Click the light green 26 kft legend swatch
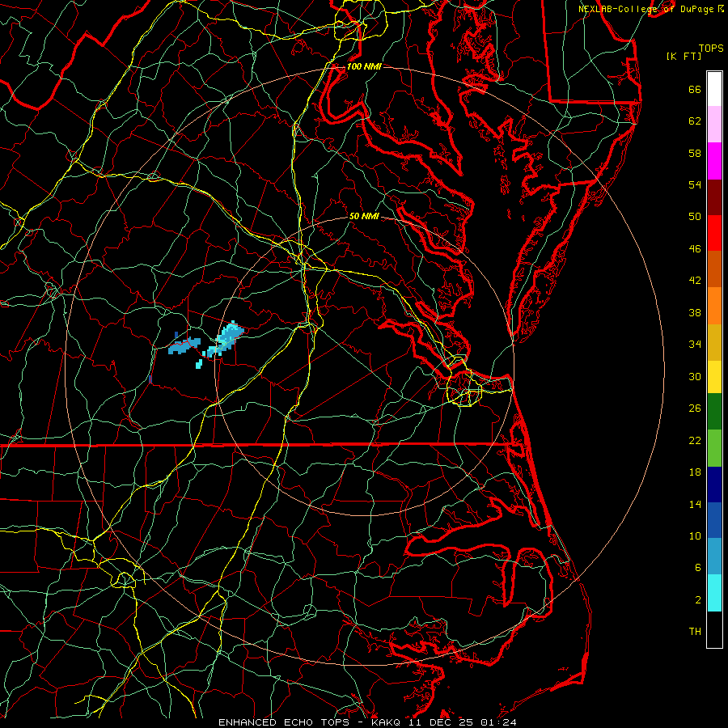The width and height of the screenshot is (728, 728). tap(714, 448)
